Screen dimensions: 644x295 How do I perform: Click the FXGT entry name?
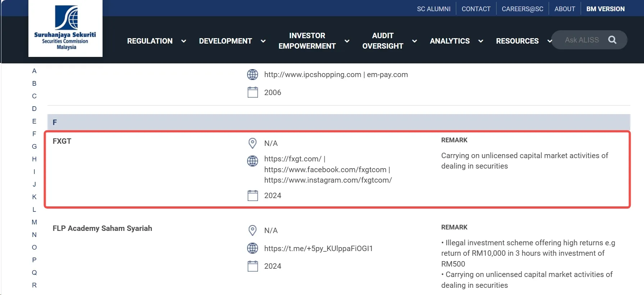pyautogui.click(x=62, y=141)
